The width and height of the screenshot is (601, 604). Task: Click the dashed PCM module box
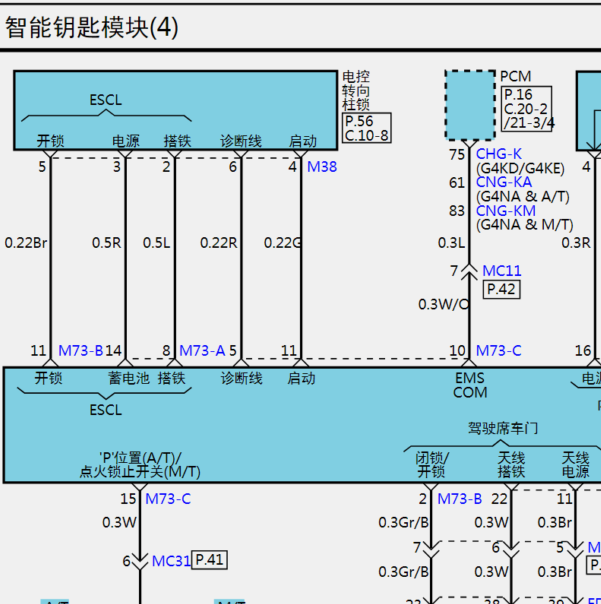tap(470, 105)
